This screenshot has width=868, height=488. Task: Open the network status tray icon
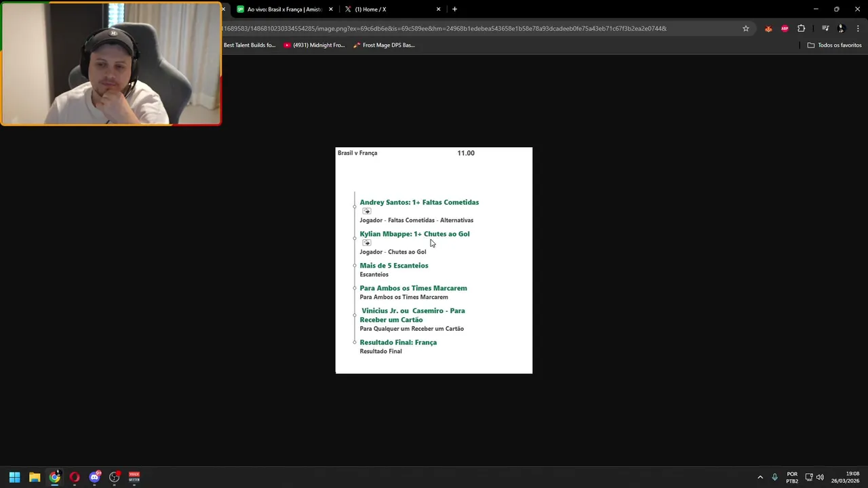(x=809, y=477)
